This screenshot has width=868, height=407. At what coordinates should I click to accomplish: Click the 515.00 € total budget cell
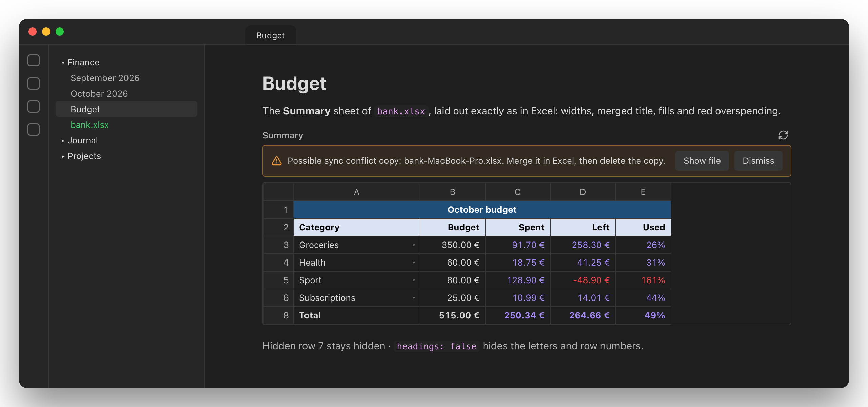click(452, 315)
